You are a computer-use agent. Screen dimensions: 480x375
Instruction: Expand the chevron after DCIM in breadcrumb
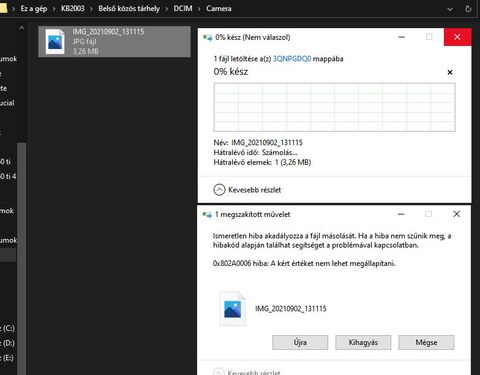(x=199, y=9)
